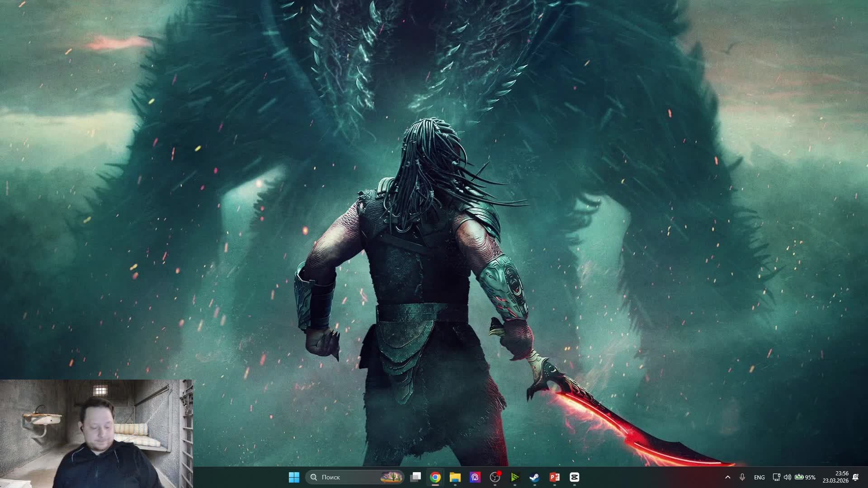Open Steam from the taskbar
The height and width of the screenshot is (488, 868).
[535, 477]
